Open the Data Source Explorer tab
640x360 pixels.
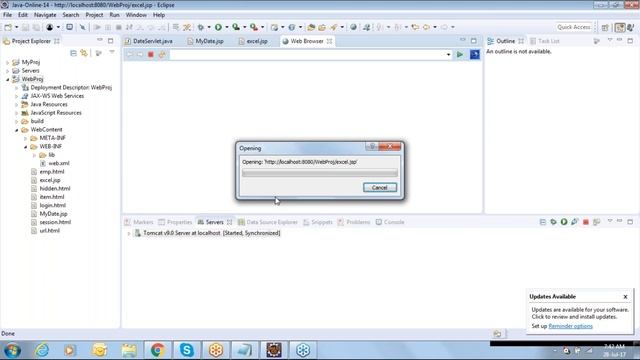coord(268,222)
